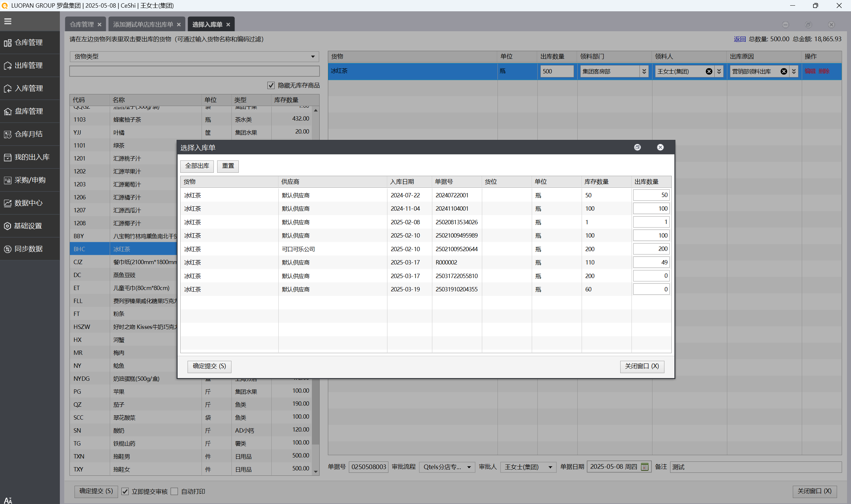Click the goods filter text input
851x504 pixels.
tap(195, 71)
